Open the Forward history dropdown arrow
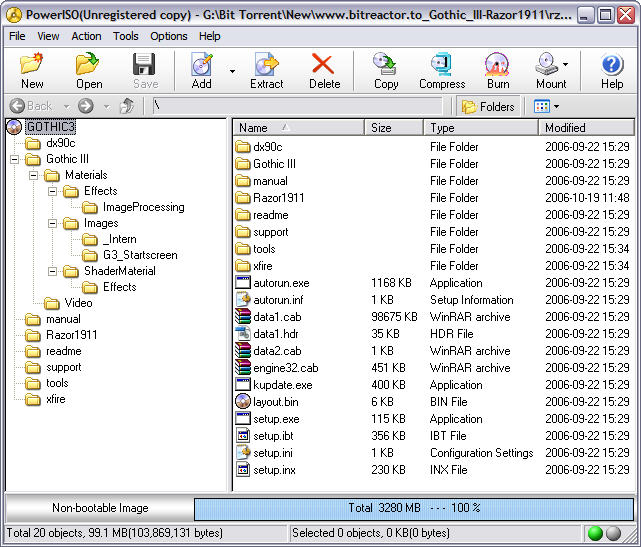 (107, 107)
